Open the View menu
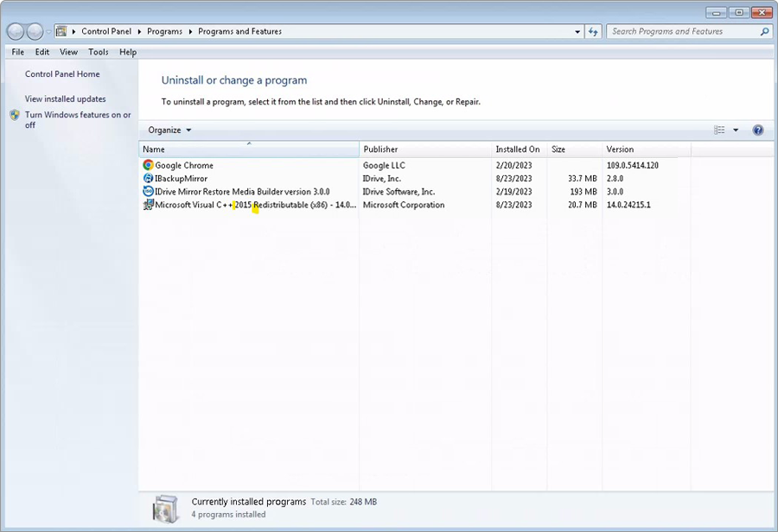 68,52
